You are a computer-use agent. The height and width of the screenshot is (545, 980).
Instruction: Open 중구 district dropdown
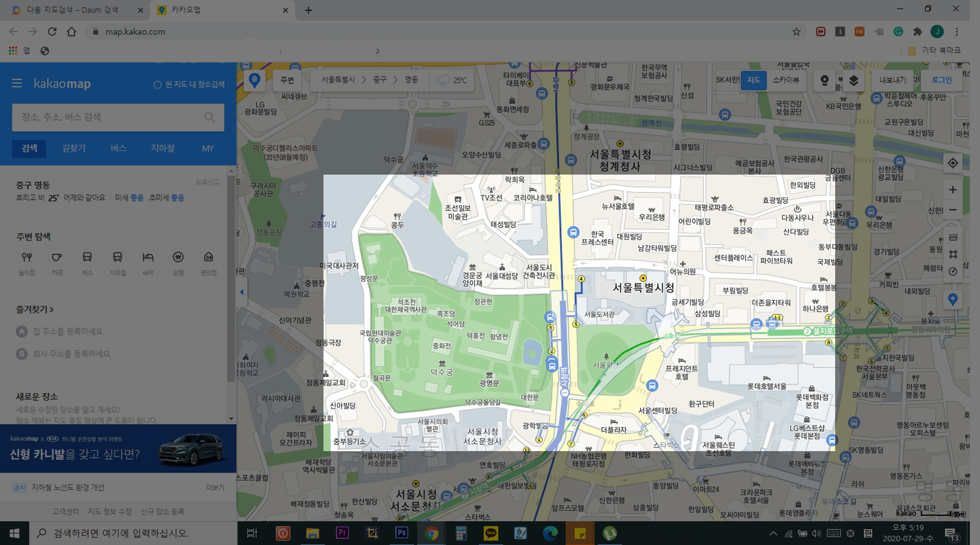379,80
